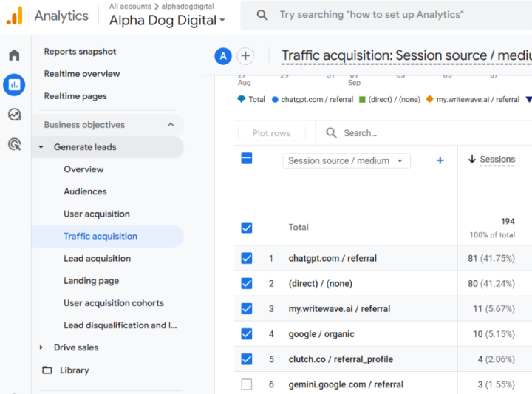Click the Library folder icon

coord(47,370)
